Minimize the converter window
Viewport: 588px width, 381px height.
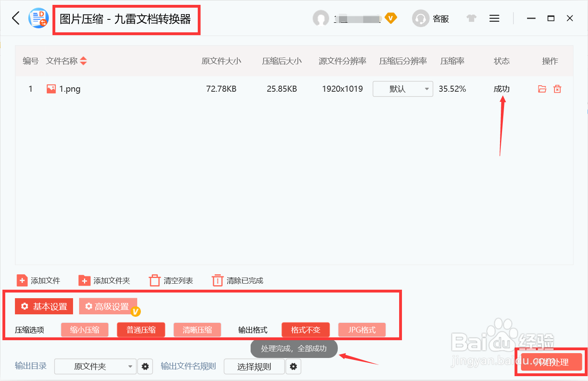(x=531, y=18)
